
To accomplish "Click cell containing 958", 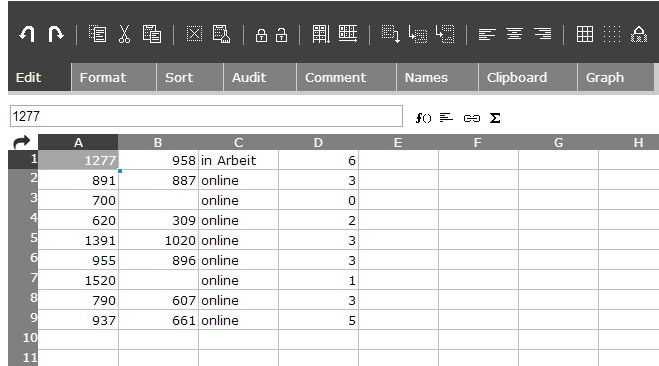I will (x=158, y=160).
